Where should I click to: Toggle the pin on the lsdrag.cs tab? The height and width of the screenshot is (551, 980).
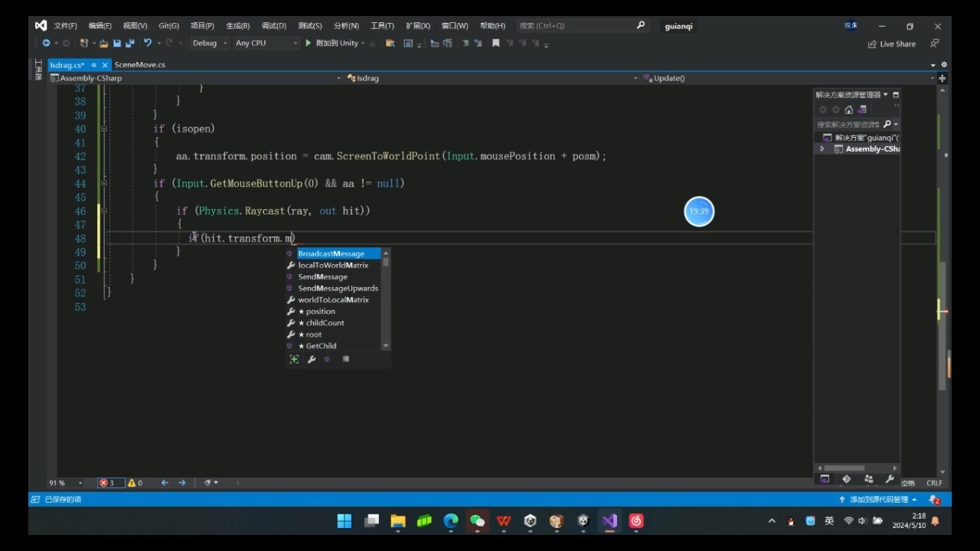[x=93, y=65]
